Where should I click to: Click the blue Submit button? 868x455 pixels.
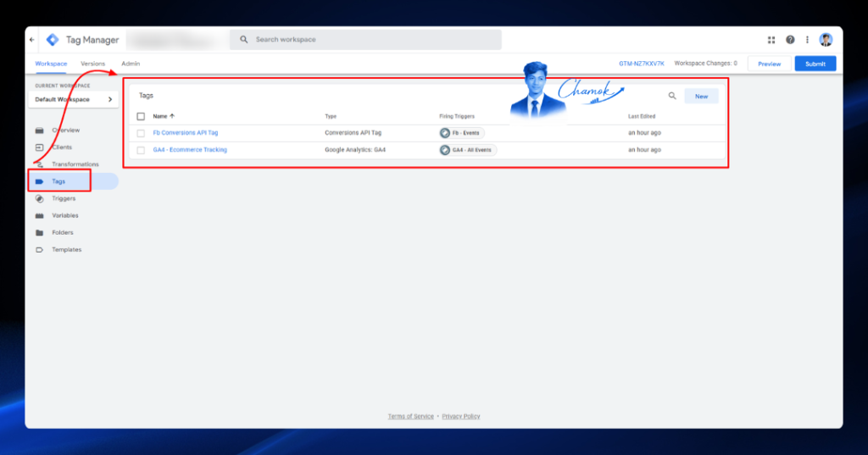(815, 64)
